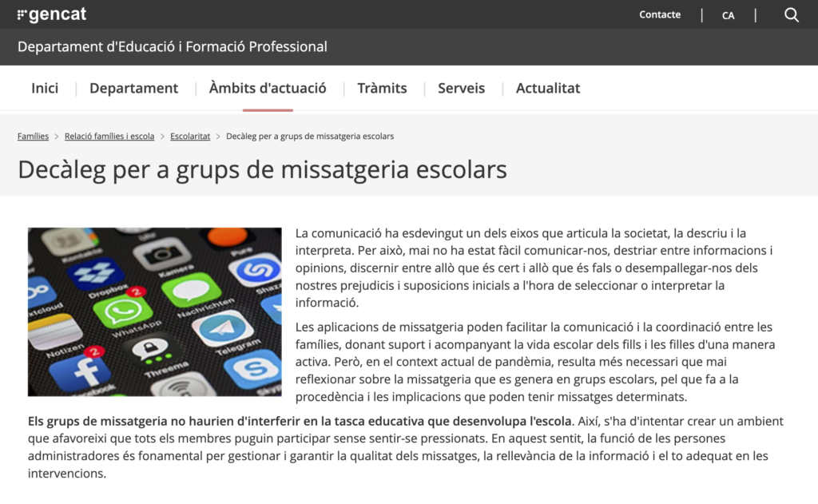
Task: Navigate to Serveis menu
Action: tap(461, 89)
